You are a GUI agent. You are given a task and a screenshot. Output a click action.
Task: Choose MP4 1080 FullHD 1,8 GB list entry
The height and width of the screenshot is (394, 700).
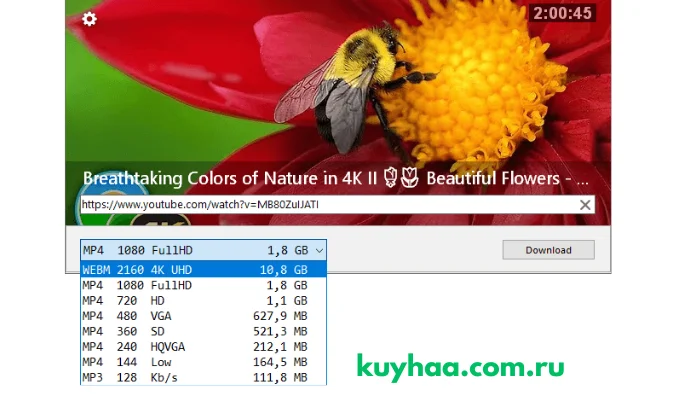coord(204,285)
